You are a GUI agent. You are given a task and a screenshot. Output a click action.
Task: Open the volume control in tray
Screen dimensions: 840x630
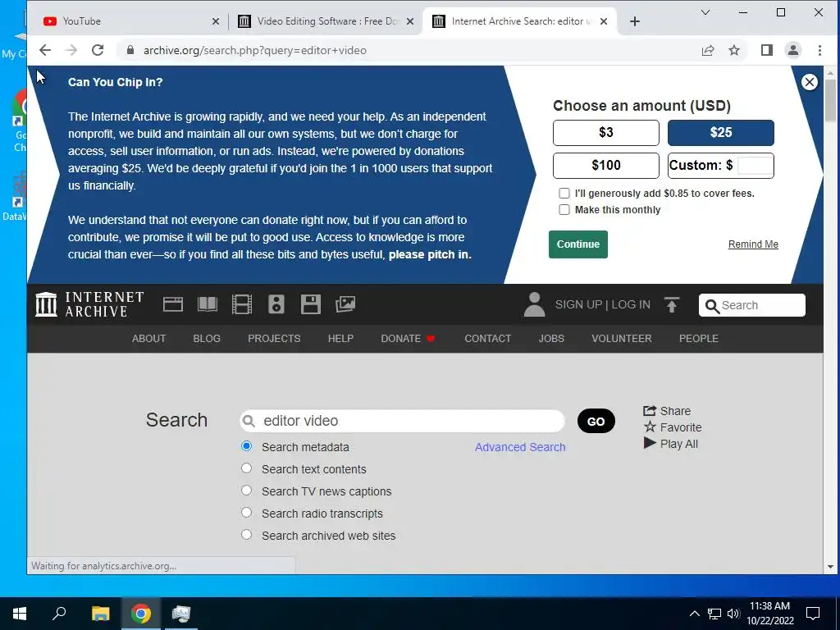[x=733, y=614]
